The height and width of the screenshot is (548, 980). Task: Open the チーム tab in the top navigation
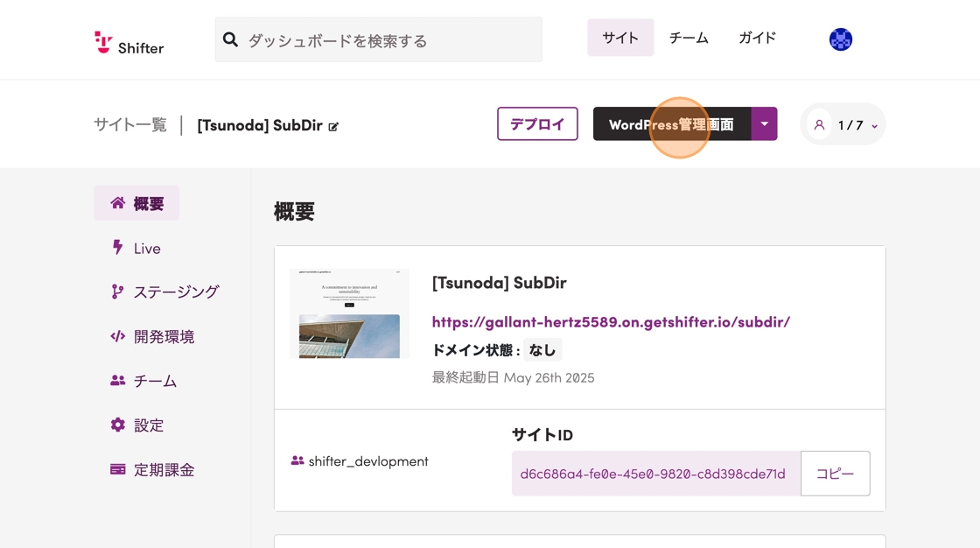(689, 38)
